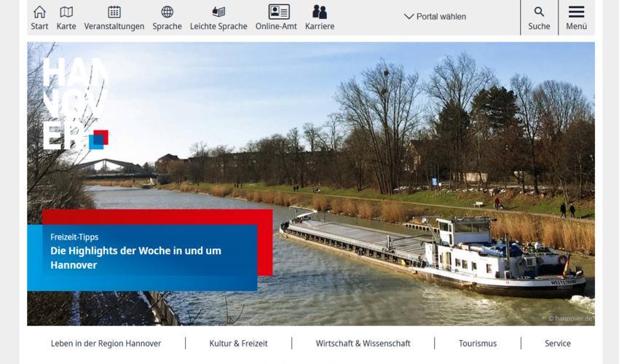Screen dimensions: 619x364
Task: Open the Wirtschaft & Wissenschaft section
Action: click(363, 344)
